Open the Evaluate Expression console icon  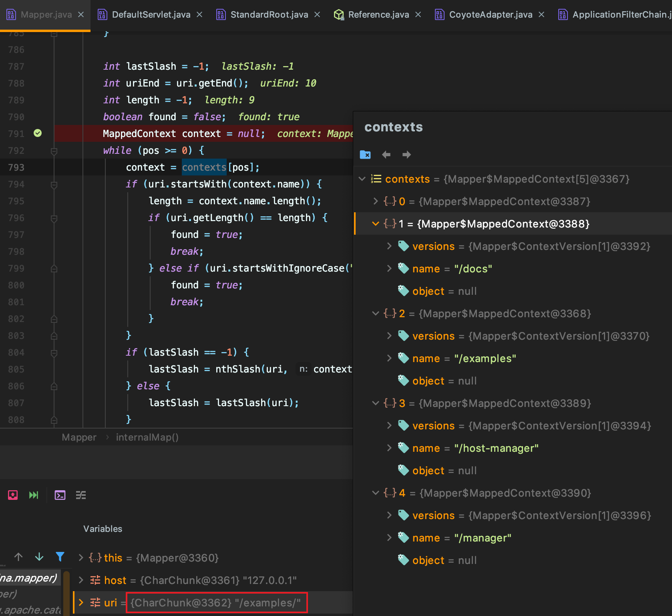pos(60,495)
